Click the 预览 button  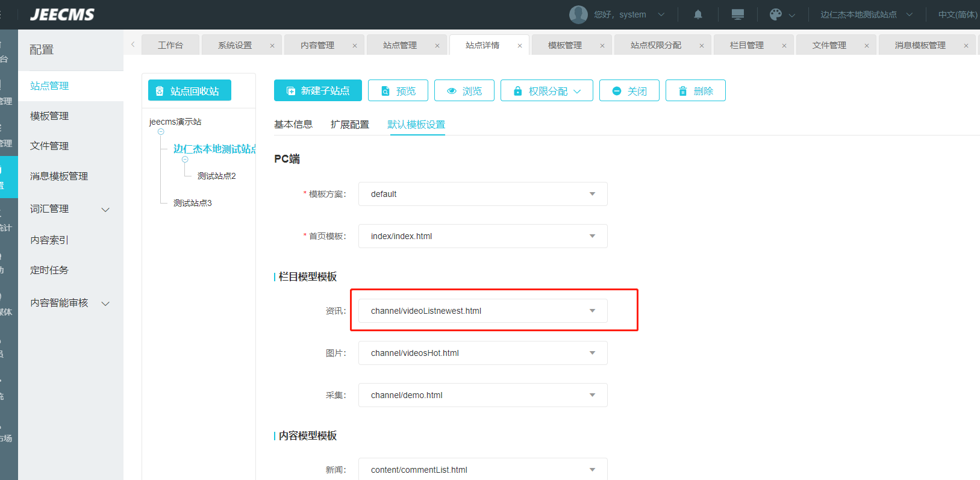(398, 90)
